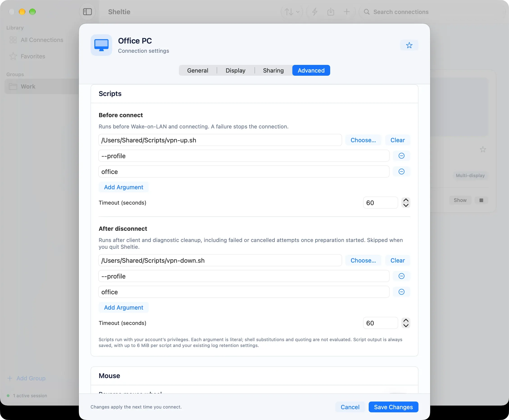This screenshot has width=509, height=420.
Task: Toggle the favorite star for Office PC
Action: [x=409, y=45]
